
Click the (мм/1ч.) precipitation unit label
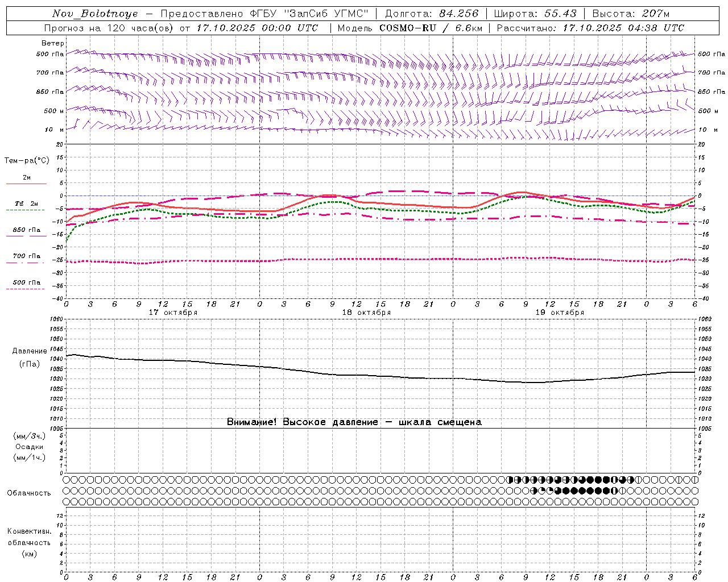pos(30,458)
